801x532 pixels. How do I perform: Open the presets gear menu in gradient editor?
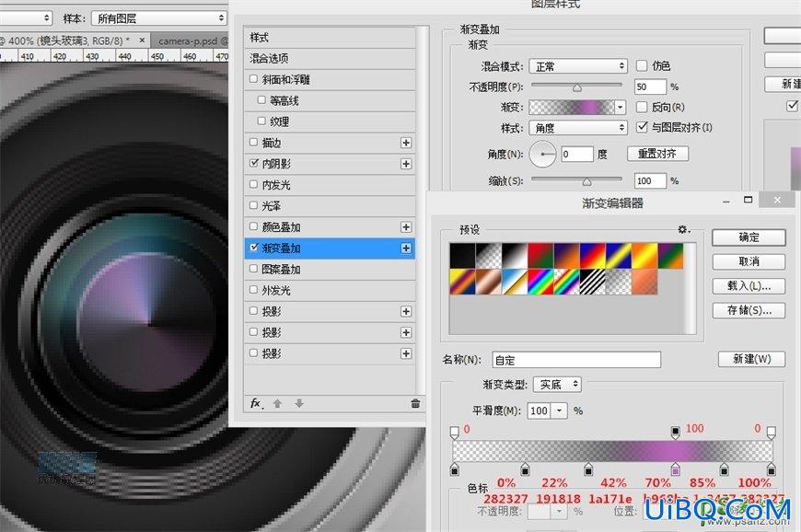tap(683, 230)
